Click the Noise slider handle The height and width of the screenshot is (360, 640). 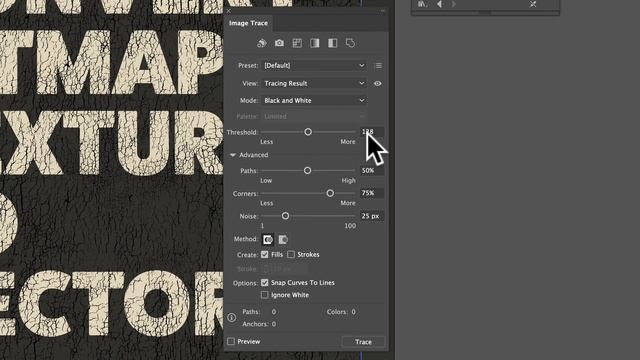pyautogui.click(x=285, y=216)
